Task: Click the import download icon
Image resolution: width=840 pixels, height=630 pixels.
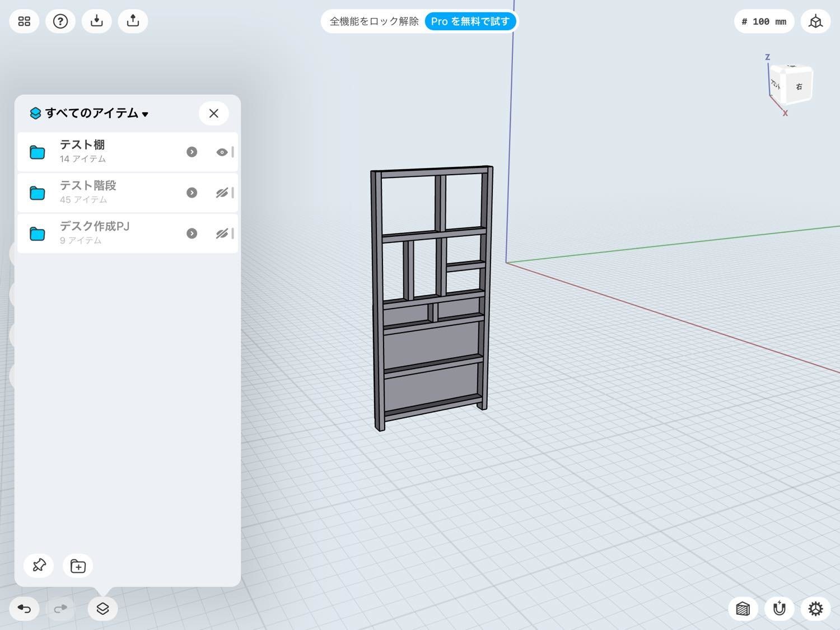Action: pos(97,21)
